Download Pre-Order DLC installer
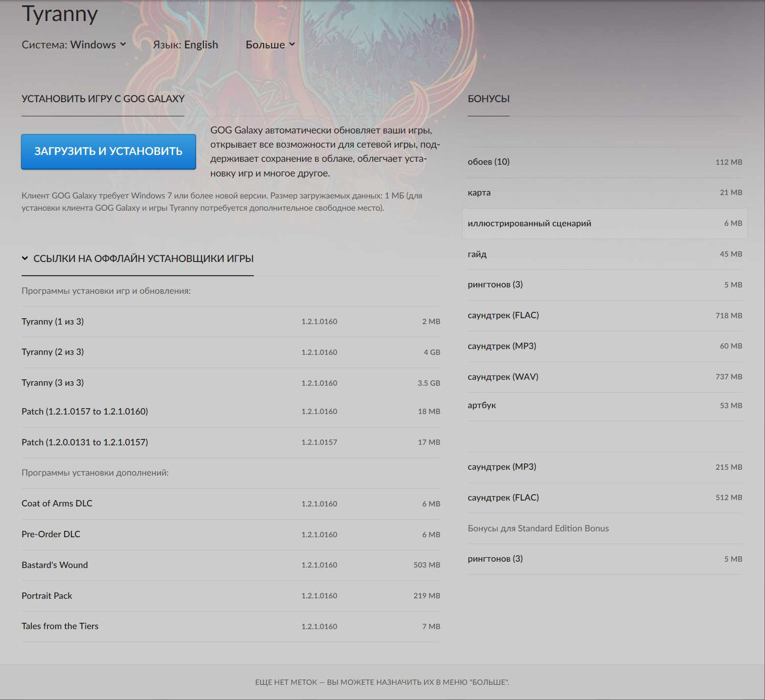The height and width of the screenshot is (700, 765). [x=231, y=534]
